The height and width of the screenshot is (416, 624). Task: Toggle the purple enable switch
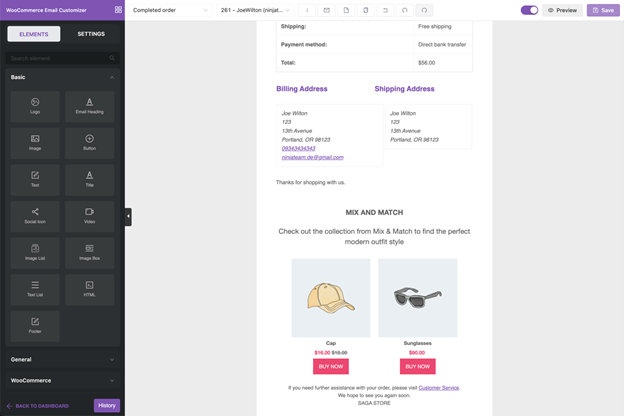pos(529,10)
